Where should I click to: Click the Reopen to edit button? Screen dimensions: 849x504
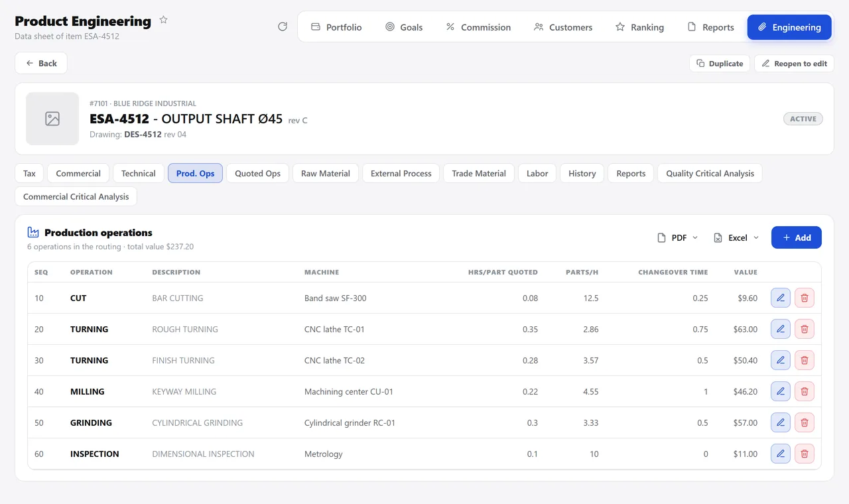tap(794, 63)
